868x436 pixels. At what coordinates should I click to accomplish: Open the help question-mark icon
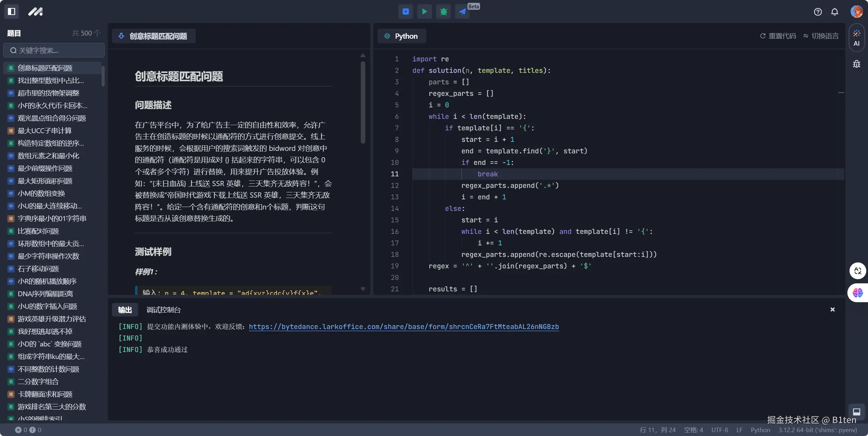818,12
